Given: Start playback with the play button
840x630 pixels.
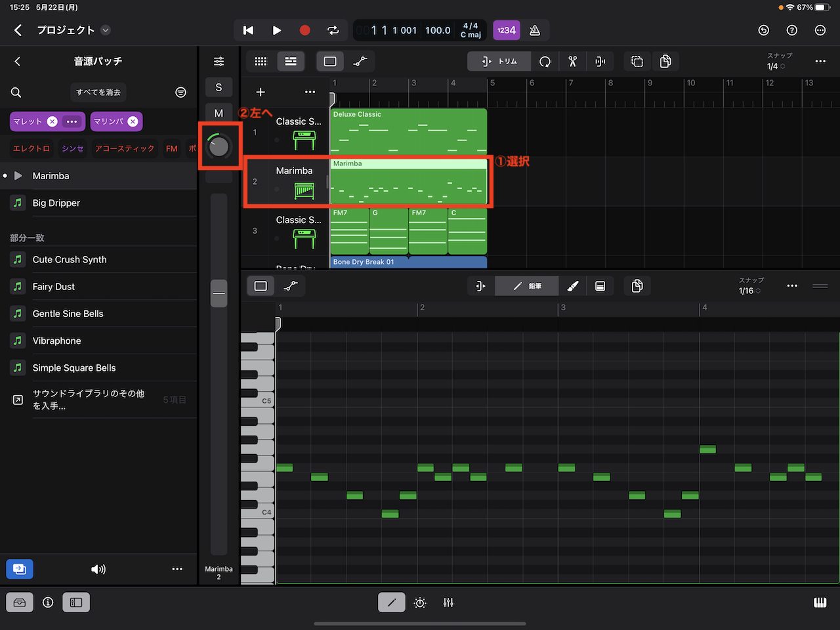Looking at the screenshot, I should click(276, 30).
